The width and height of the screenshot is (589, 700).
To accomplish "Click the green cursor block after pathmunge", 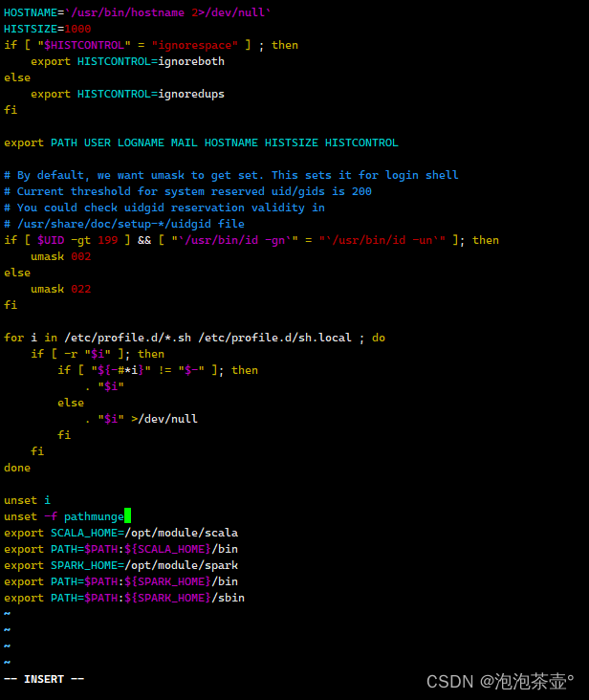I will click(127, 515).
